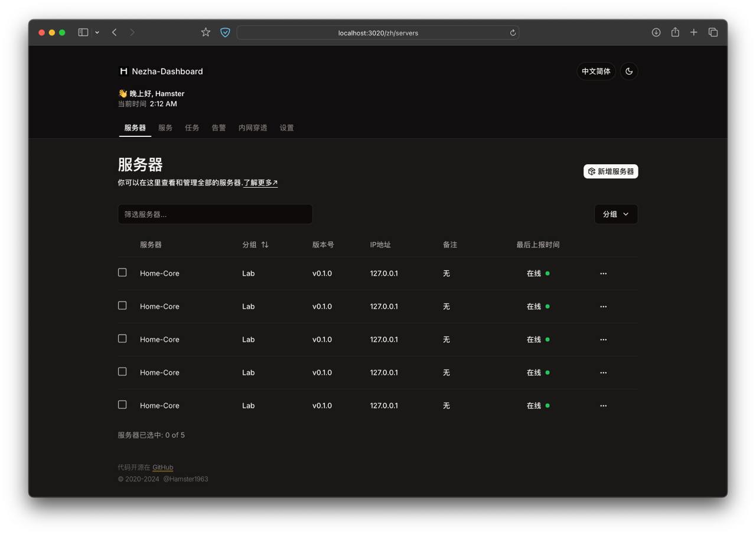Toggle the Safari sidebar icon
This screenshot has height=535, width=756.
click(x=83, y=32)
